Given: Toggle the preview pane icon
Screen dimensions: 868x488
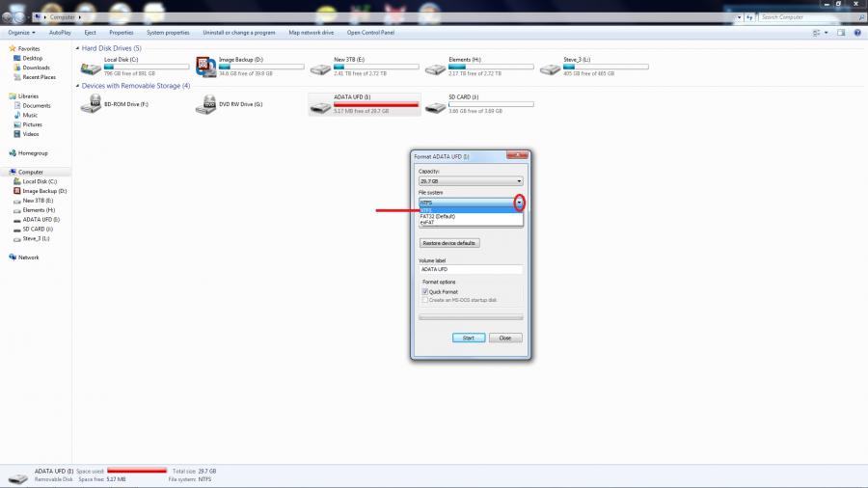Looking at the screenshot, I should point(841,33).
